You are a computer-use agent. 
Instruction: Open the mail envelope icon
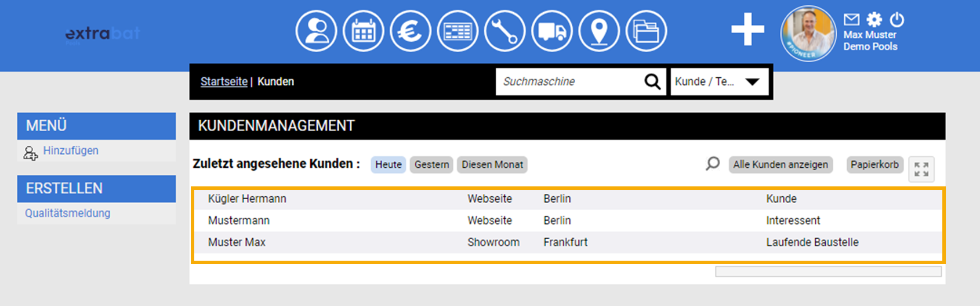851,20
